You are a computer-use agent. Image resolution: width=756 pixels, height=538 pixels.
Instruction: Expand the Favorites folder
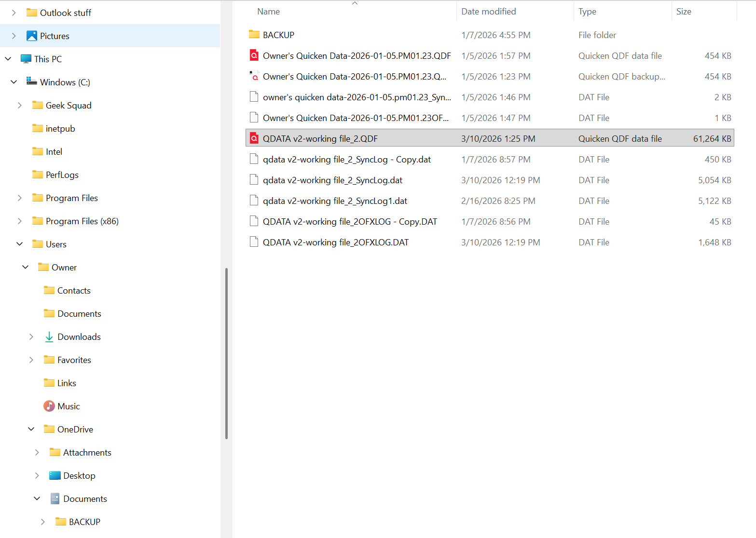coord(31,360)
